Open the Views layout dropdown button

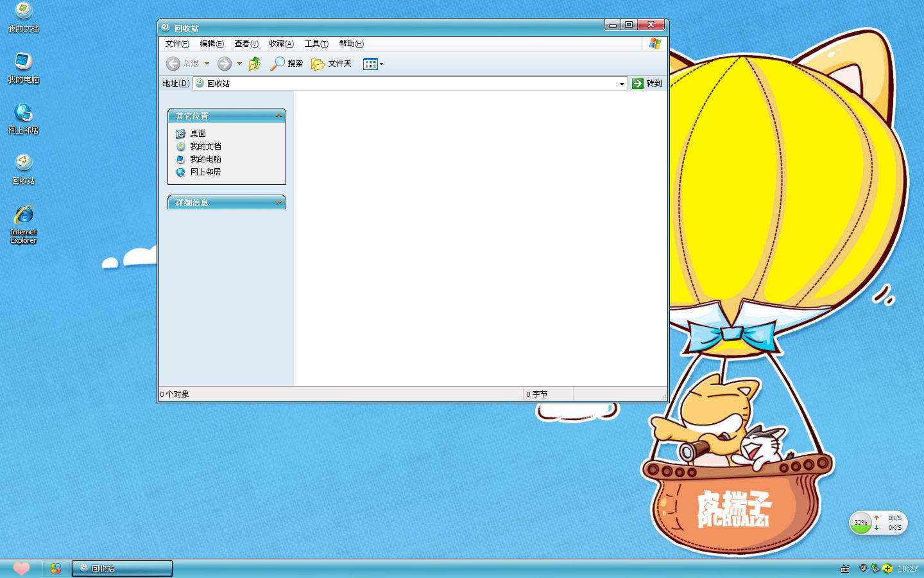373,64
